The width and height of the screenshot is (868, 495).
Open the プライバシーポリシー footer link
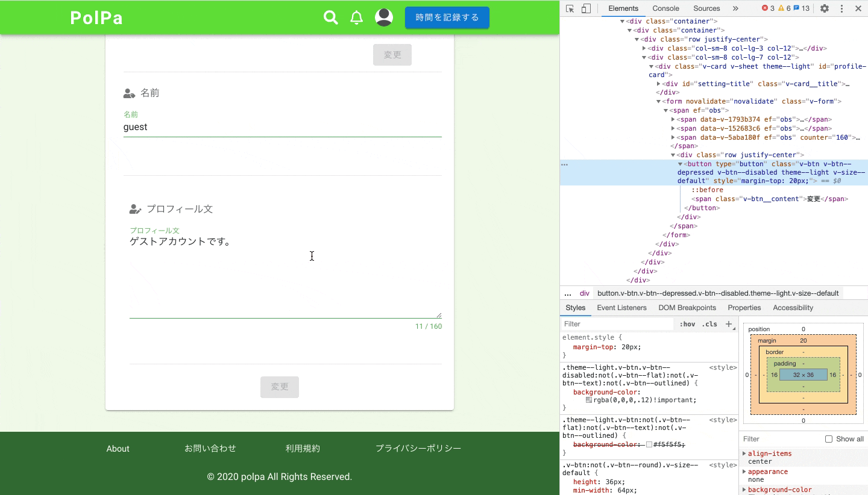tap(418, 449)
